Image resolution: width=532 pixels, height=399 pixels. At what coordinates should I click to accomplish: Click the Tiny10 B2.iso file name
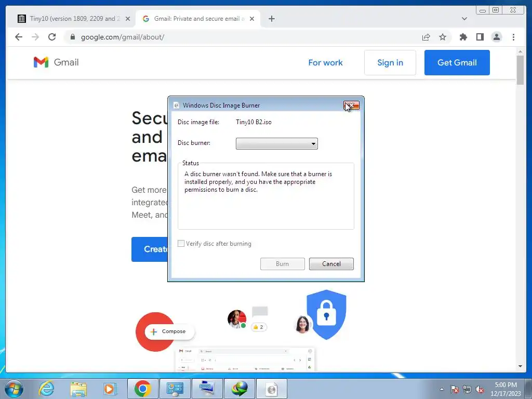point(254,122)
